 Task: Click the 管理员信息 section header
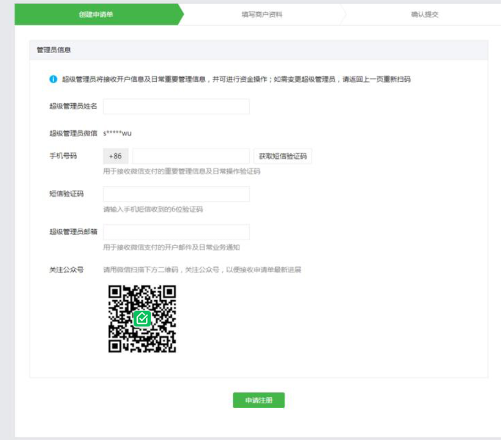(259, 50)
